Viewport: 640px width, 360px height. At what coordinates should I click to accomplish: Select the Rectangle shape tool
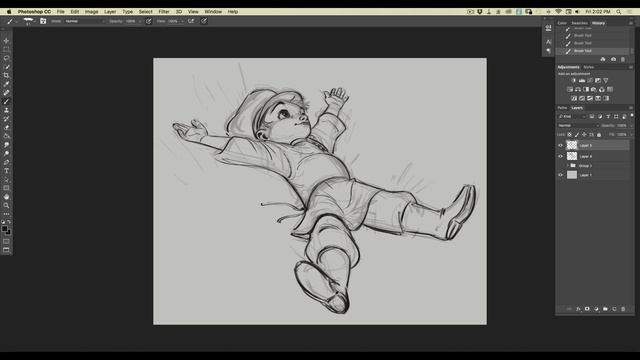pyautogui.click(x=6, y=188)
